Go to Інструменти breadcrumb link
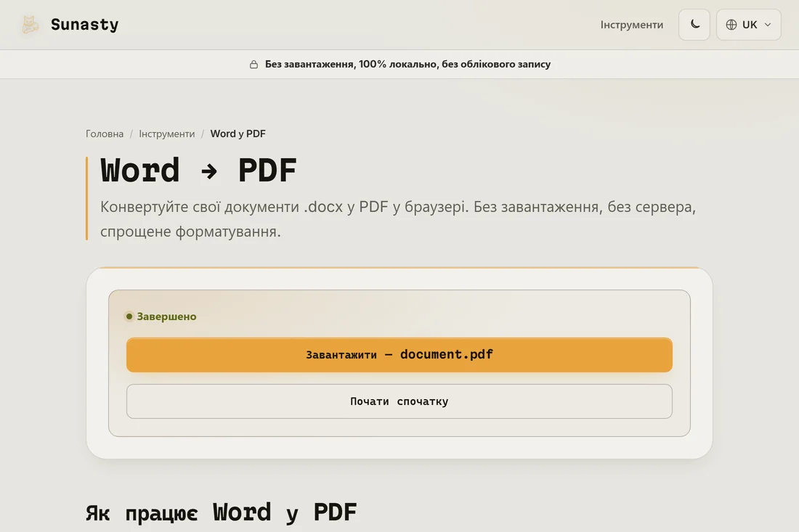 (x=166, y=134)
